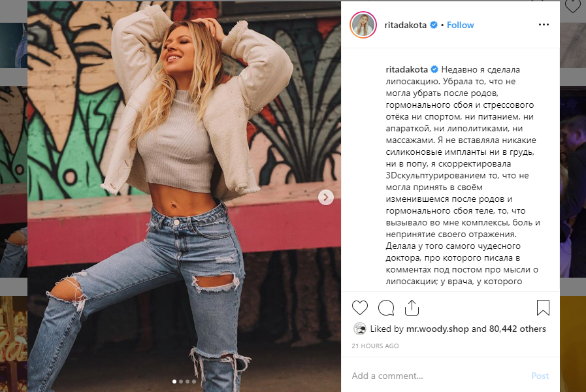Go to next photo with arrow chevron
Image resolution: width=586 pixels, height=392 pixels.
click(326, 197)
